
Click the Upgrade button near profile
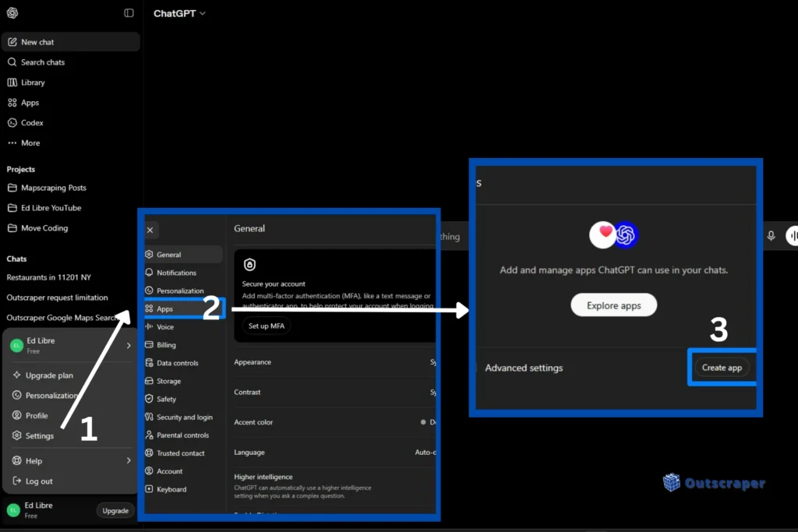click(x=115, y=511)
